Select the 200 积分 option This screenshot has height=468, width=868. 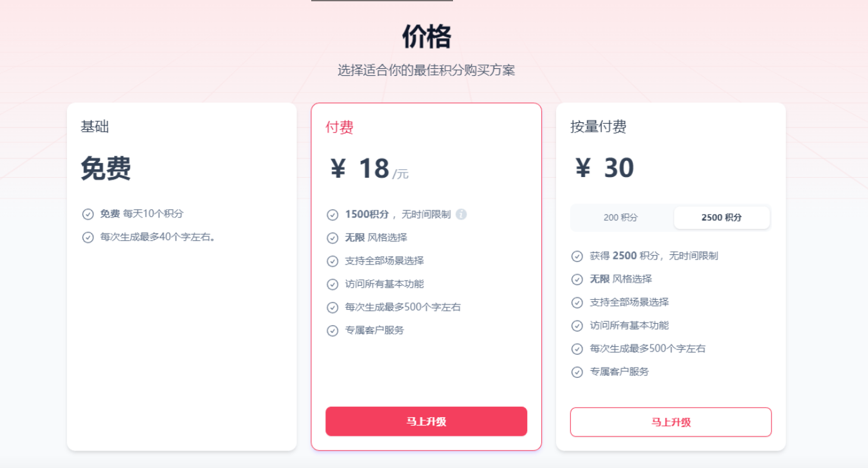pos(621,218)
